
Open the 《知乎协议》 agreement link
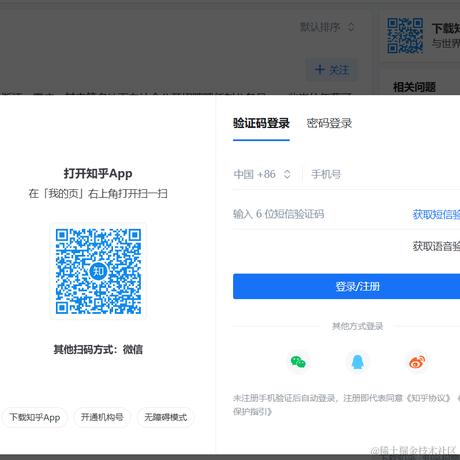[429, 398]
